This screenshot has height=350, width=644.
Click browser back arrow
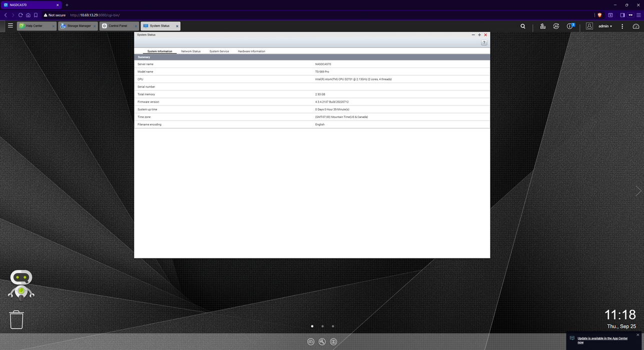(x=6, y=15)
